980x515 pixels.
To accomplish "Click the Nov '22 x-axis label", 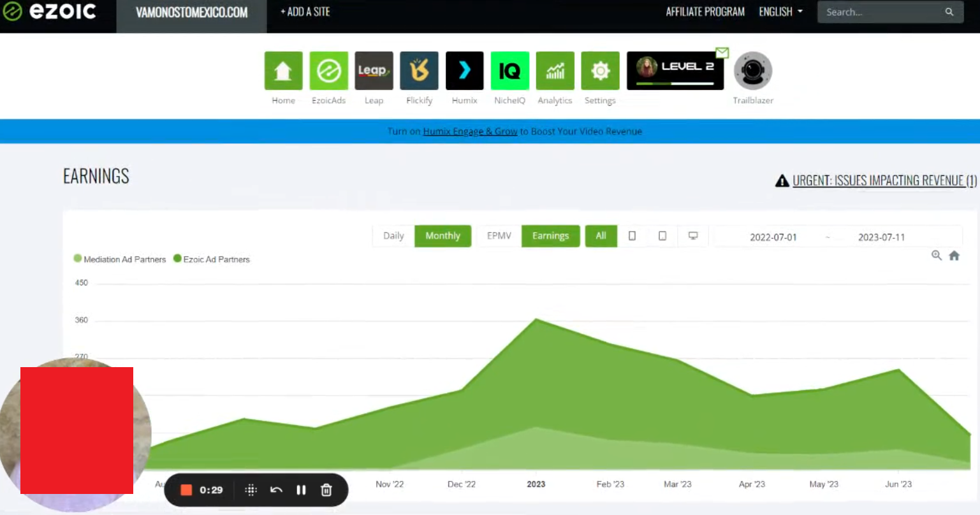I will click(x=390, y=484).
